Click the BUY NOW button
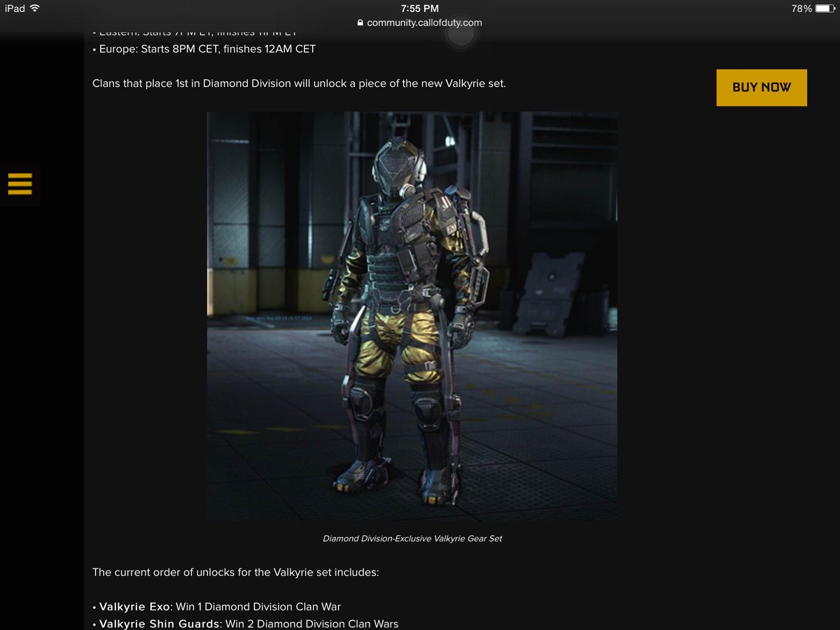Screen dimensions: 840x630 click(762, 87)
